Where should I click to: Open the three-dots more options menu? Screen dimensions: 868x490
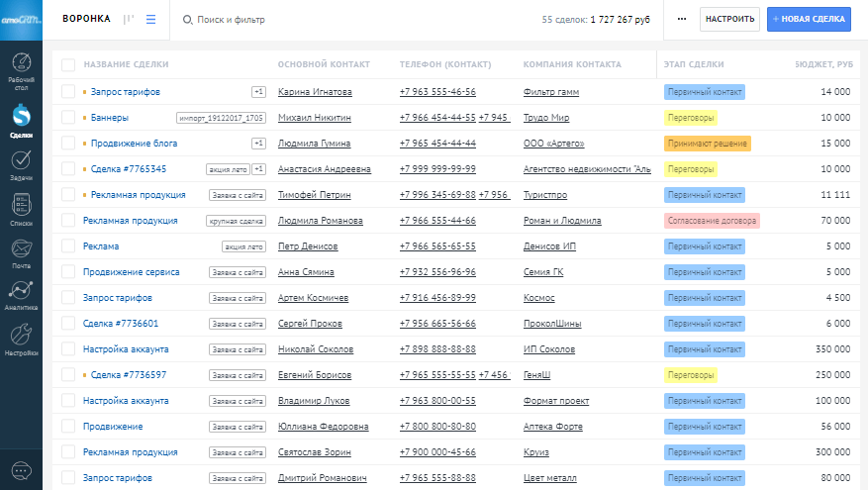681,19
